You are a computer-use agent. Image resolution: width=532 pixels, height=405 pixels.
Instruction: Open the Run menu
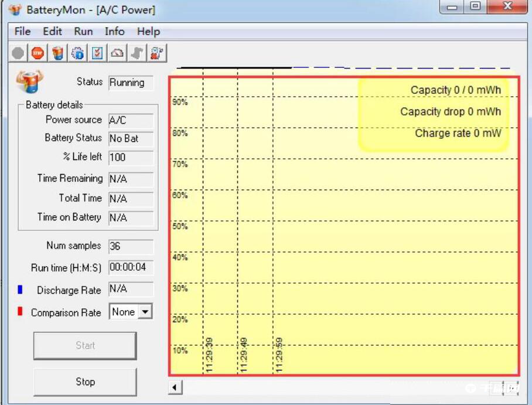[83, 32]
